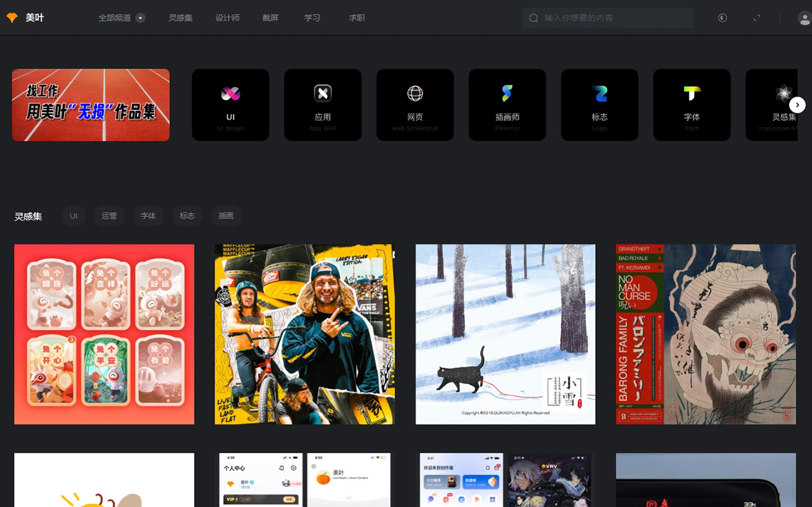Open the 字体 Font category icon

[691, 94]
